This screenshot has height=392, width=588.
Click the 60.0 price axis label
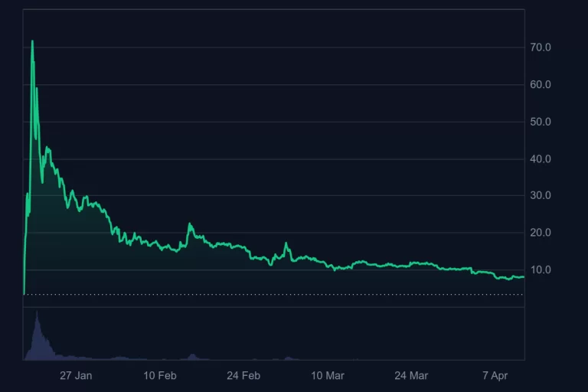pos(541,84)
